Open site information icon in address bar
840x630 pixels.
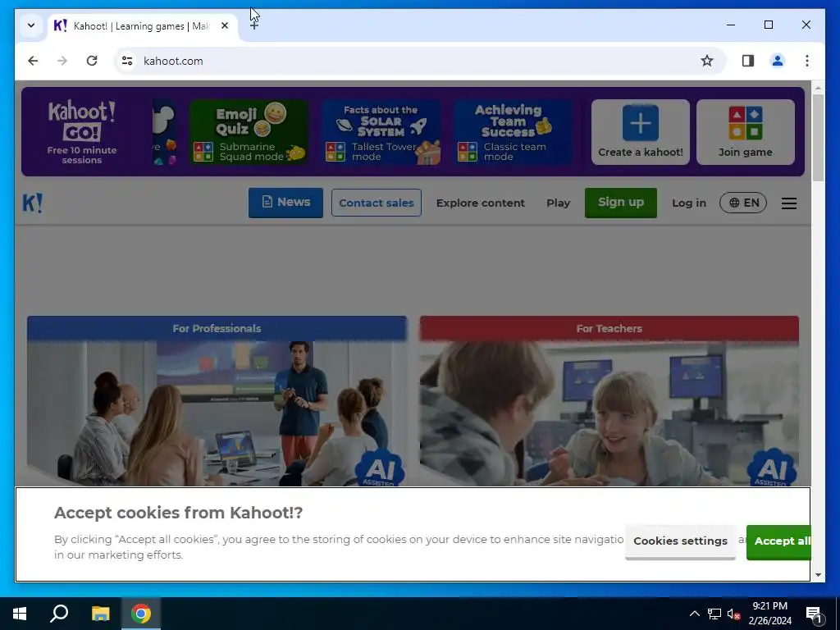127,61
